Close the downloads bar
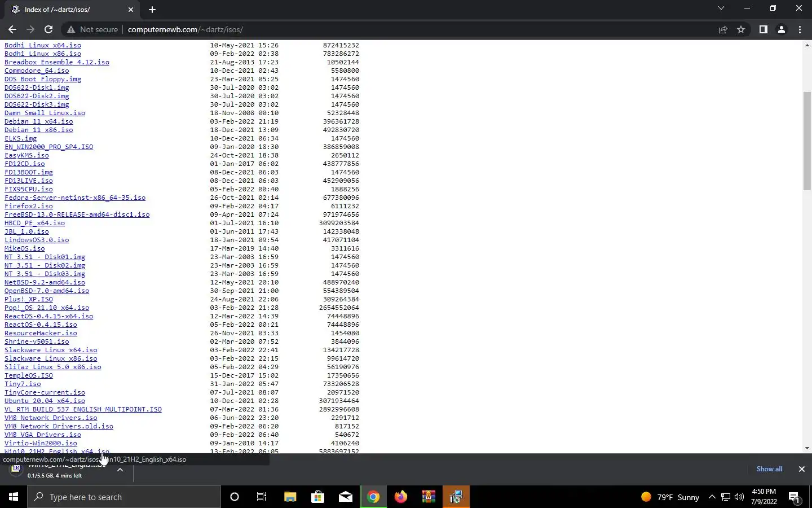The image size is (812, 508). pyautogui.click(x=801, y=469)
